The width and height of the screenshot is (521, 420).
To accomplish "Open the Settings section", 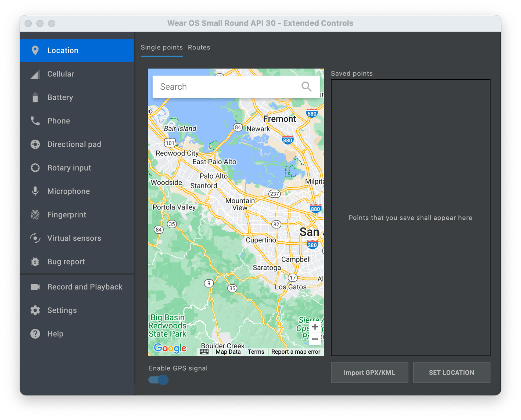I will click(x=77, y=310).
